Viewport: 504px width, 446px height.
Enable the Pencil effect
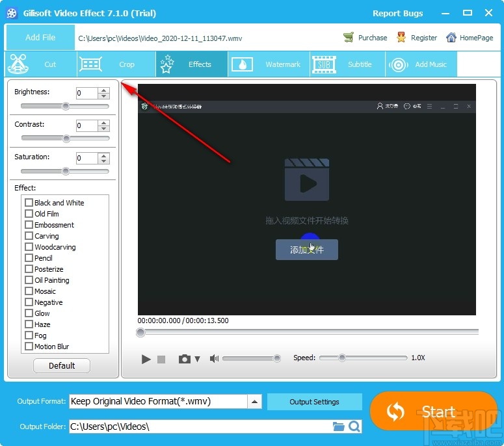29,257
